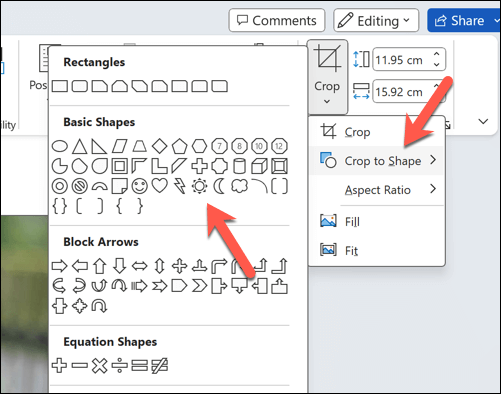
Task: Select the cloud shape
Action: coord(239,186)
